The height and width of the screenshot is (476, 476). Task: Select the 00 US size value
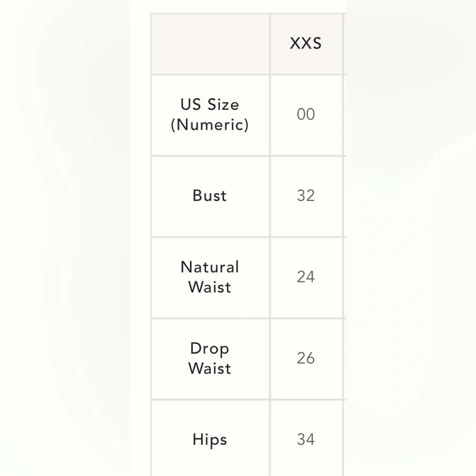pos(306,115)
